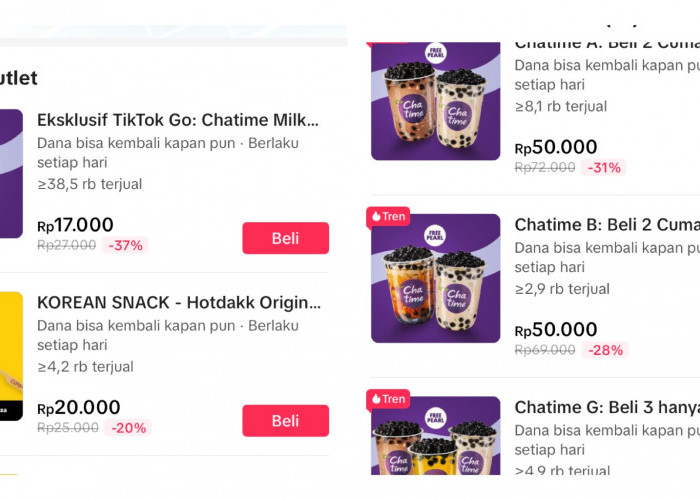This screenshot has height=500, width=700.
Task: Open the Chatime B product thumbnail
Action: [x=435, y=280]
